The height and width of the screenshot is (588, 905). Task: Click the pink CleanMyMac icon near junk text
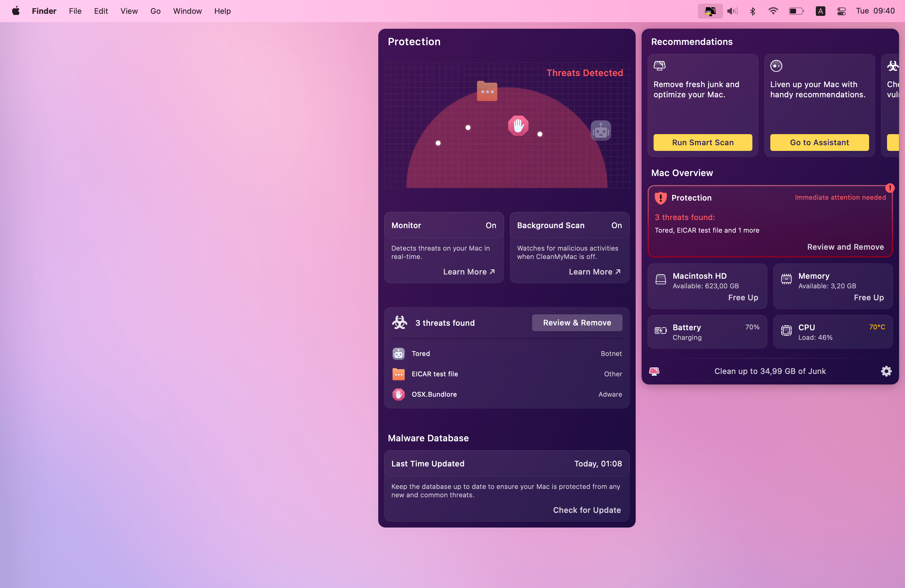tap(654, 371)
